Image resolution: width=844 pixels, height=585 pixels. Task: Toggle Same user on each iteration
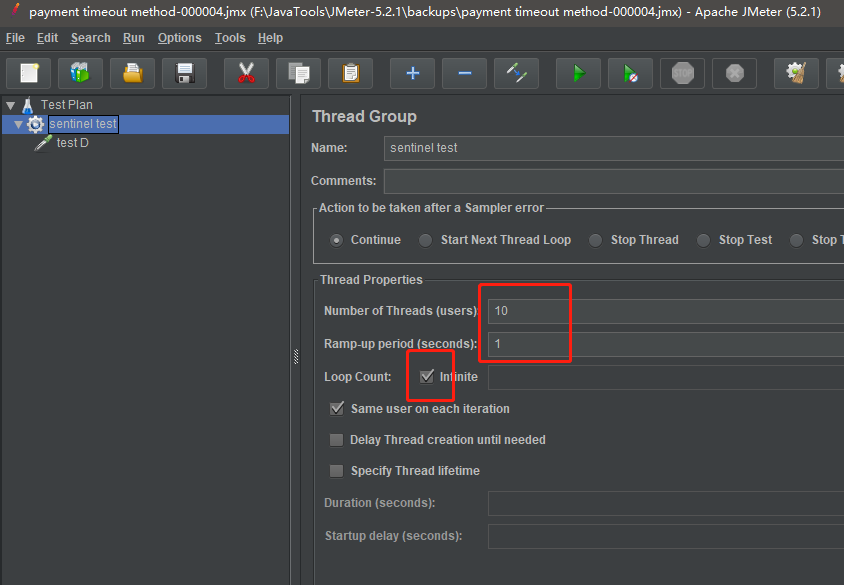click(x=337, y=408)
